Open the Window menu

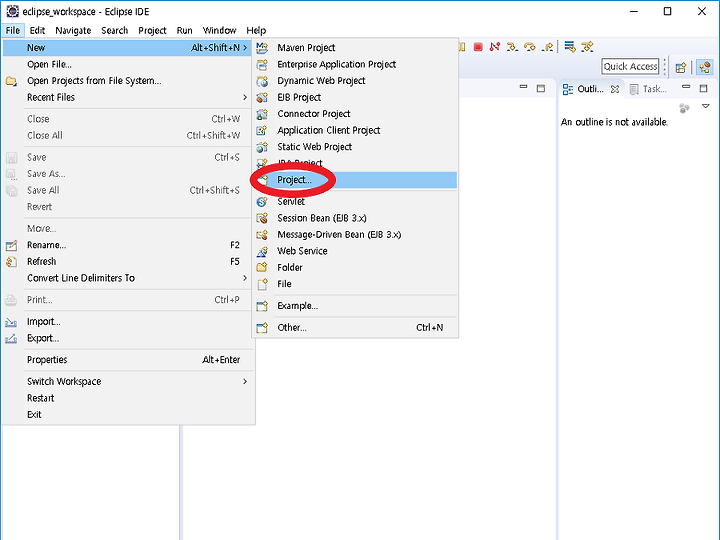pyautogui.click(x=219, y=30)
